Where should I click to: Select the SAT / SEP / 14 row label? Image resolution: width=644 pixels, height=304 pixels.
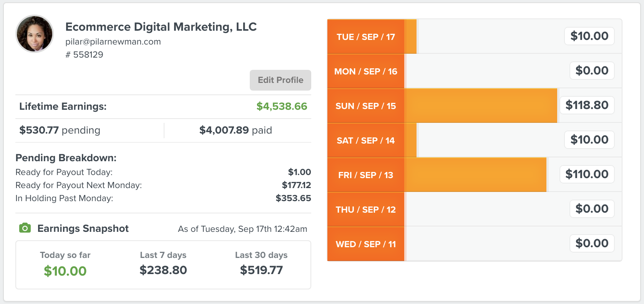coord(366,140)
